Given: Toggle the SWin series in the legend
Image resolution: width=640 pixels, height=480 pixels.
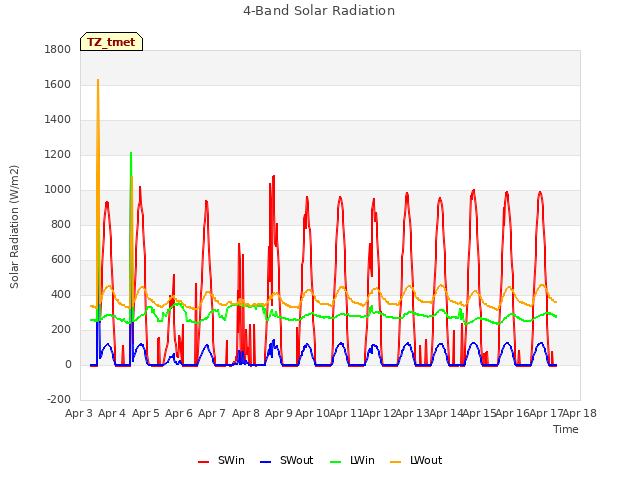Looking at the screenshot, I should point(221,460).
